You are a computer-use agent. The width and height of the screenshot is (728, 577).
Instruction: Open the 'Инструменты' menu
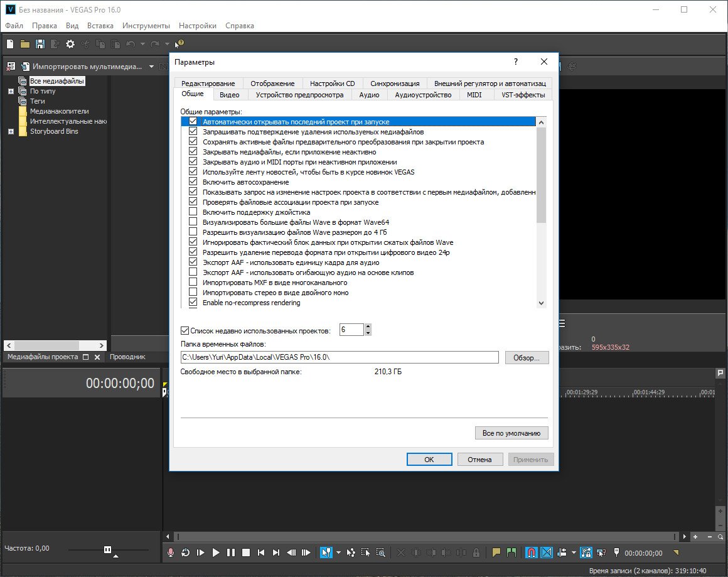pyautogui.click(x=146, y=26)
